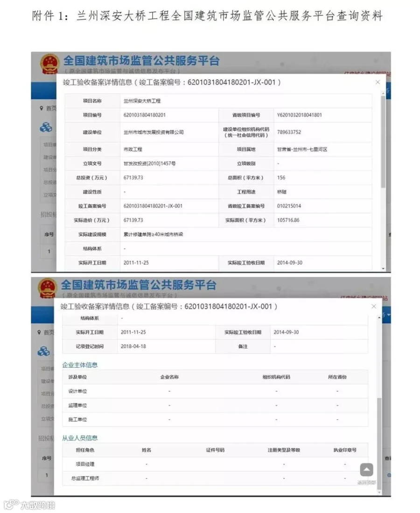Close the upper 竣工验收备案详情信息 dialog
This screenshot has width=420, height=513.
(x=378, y=82)
